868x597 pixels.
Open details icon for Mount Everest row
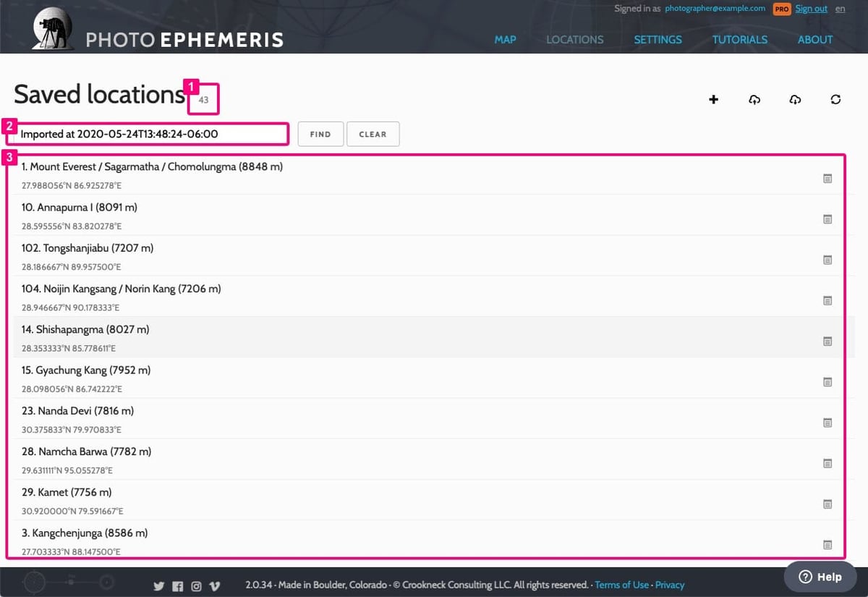[x=827, y=178]
